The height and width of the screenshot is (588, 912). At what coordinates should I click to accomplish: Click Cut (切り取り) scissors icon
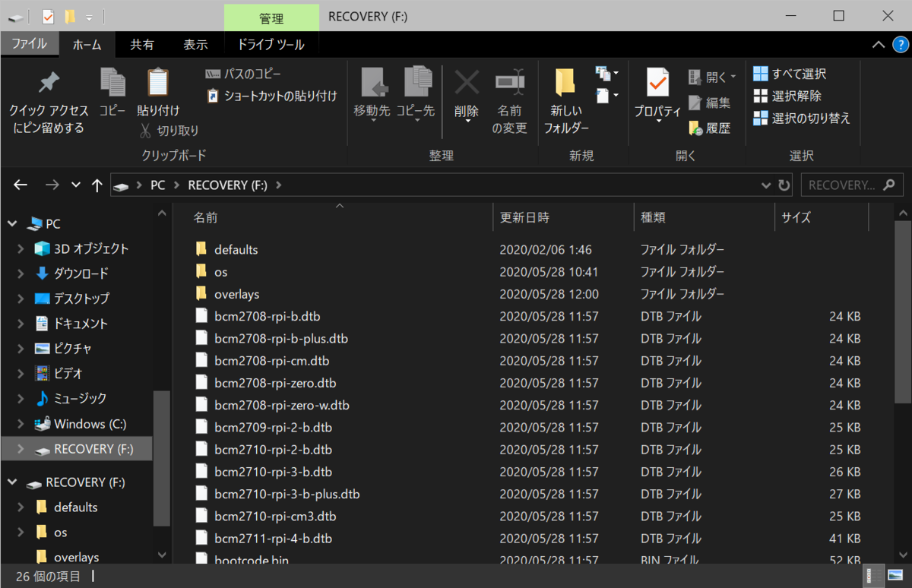[x=145, y=131]
